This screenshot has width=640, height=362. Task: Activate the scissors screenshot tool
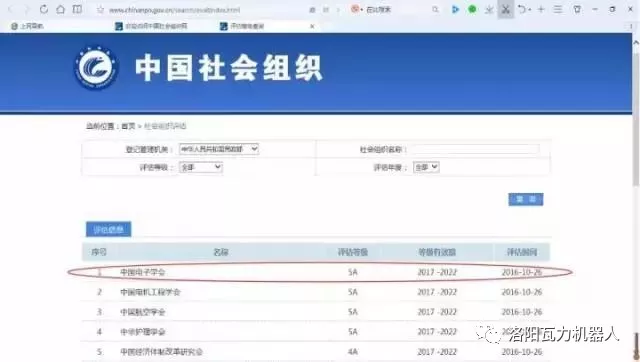click(505, 9)
